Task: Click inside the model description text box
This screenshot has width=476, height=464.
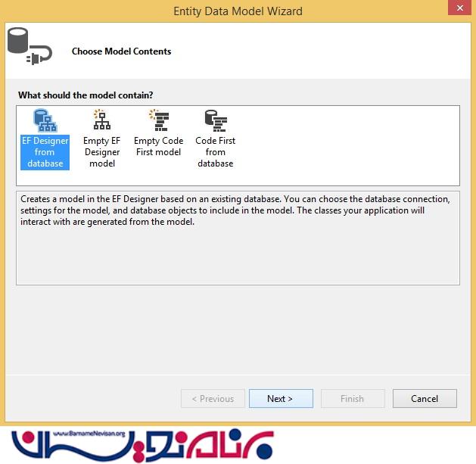Action: click(238, 238)
